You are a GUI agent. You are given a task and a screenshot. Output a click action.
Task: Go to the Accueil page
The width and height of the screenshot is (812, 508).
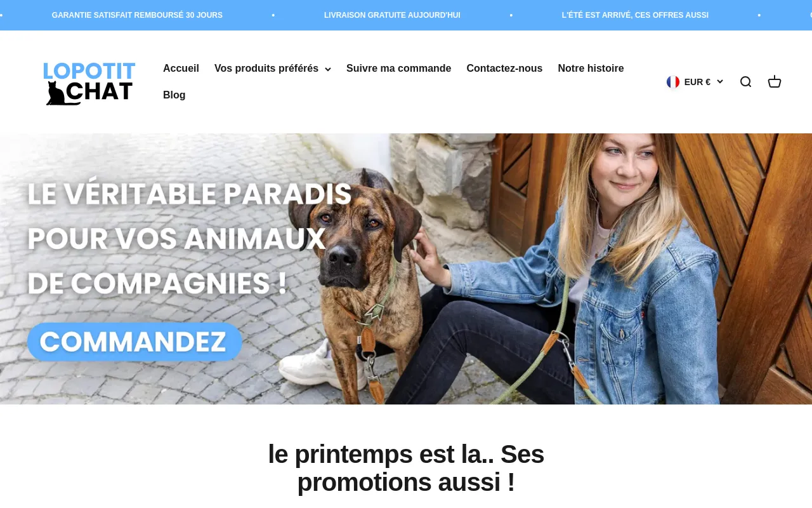181,69
